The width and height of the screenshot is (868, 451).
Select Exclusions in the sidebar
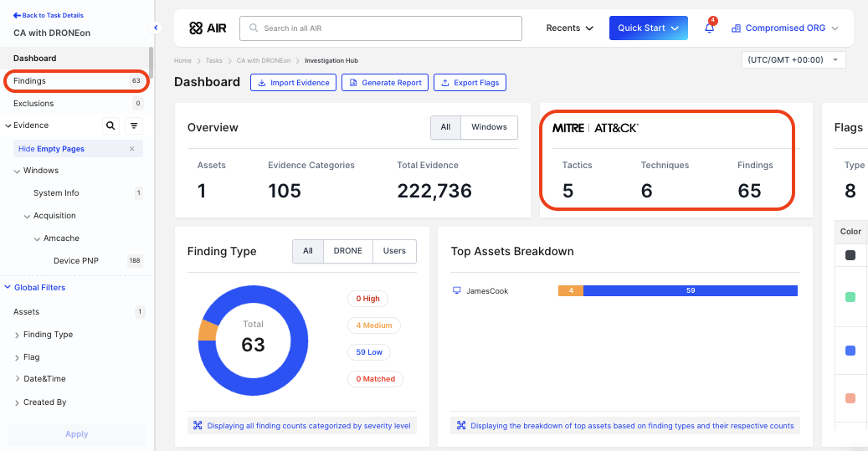33,104
